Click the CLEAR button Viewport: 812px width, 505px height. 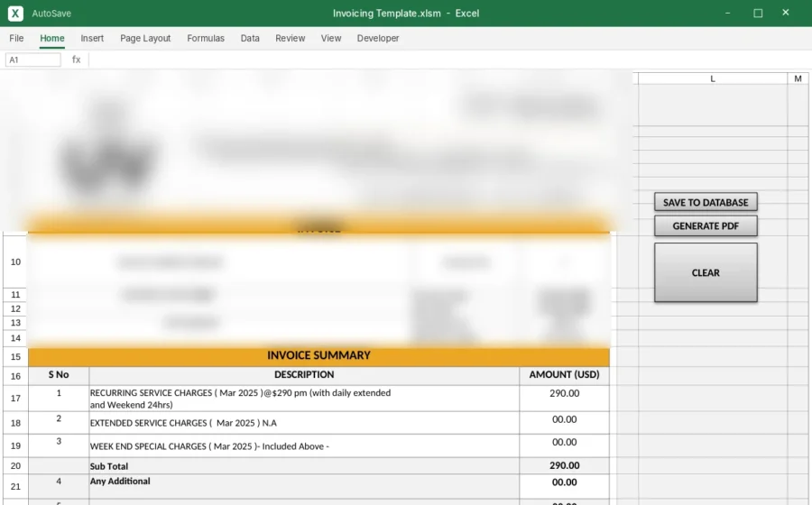click(x=706, y=272)
